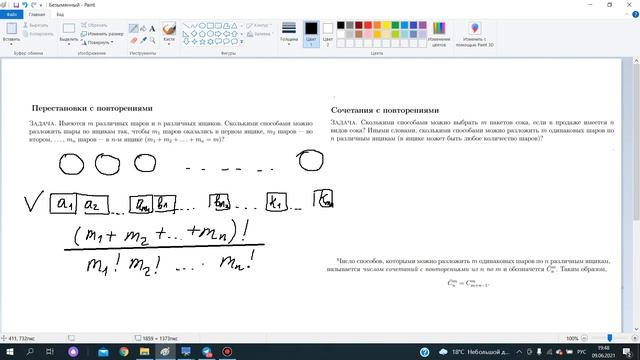Choose the purple color swatch

(x=422, y=25)
